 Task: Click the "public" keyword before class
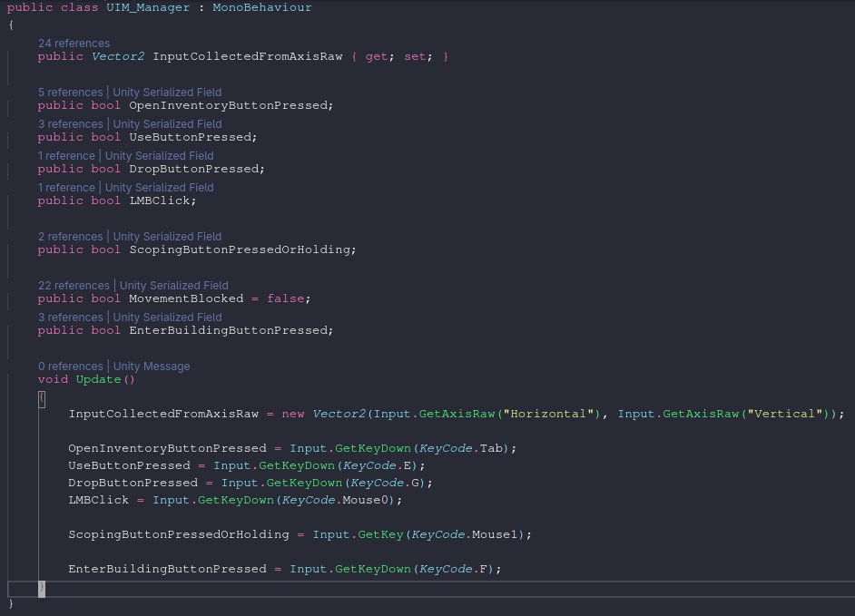(x=30, y=7)
